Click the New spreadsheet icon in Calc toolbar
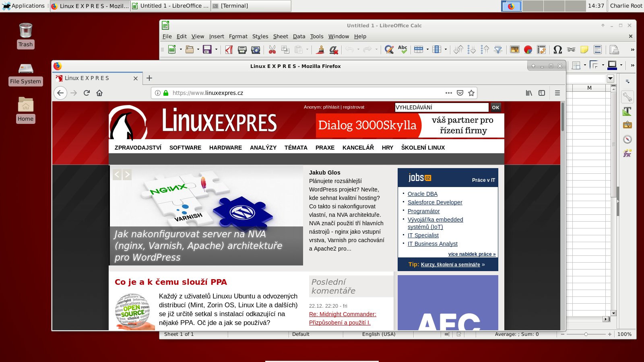This screenshot has height=362, width=644. tap(172, 49)
